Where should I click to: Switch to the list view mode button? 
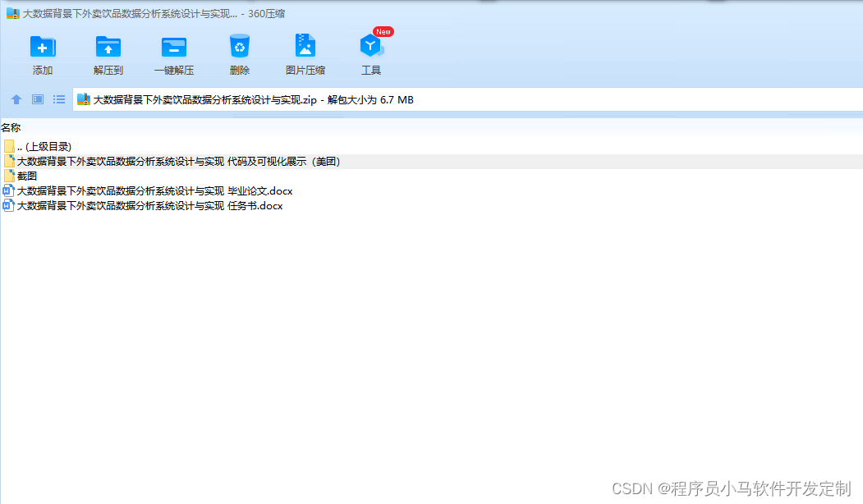(59, 99)
